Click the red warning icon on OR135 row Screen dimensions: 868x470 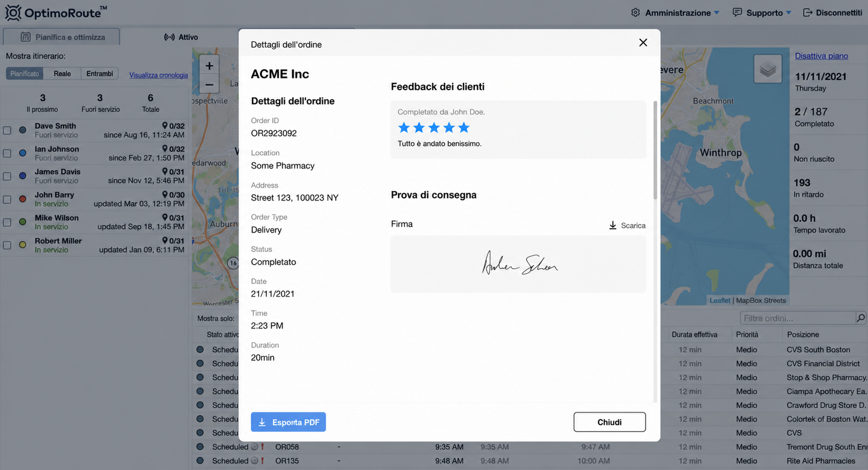tap(263, 461)
